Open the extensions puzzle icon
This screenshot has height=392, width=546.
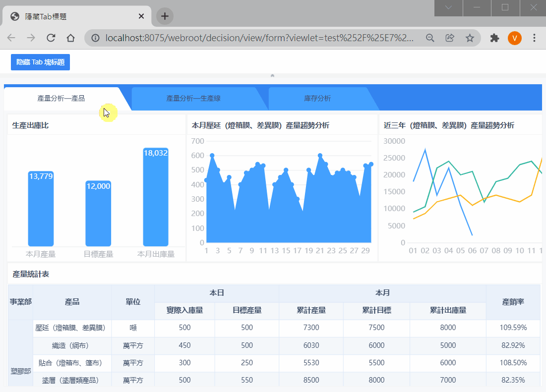494,38
